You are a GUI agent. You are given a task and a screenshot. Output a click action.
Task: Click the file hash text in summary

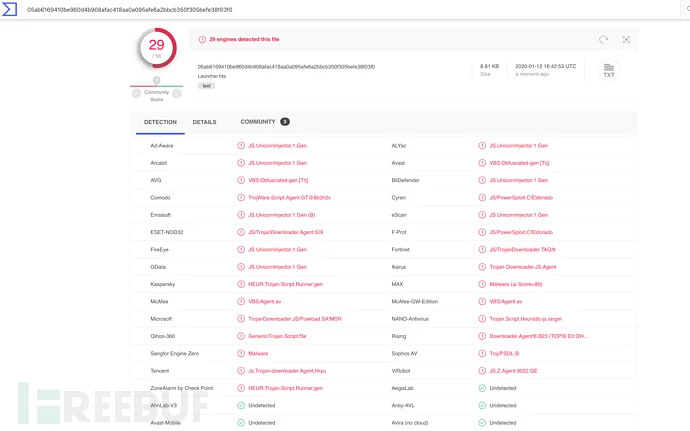pos(286,67)
